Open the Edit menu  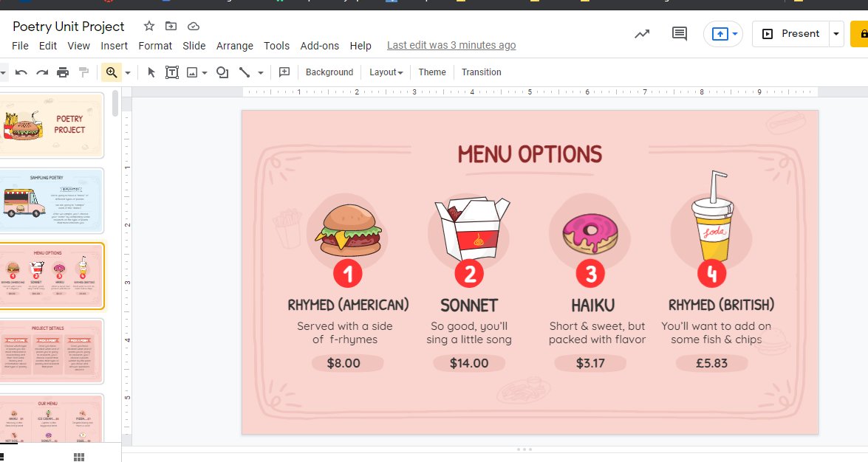[x=47, y=46]
